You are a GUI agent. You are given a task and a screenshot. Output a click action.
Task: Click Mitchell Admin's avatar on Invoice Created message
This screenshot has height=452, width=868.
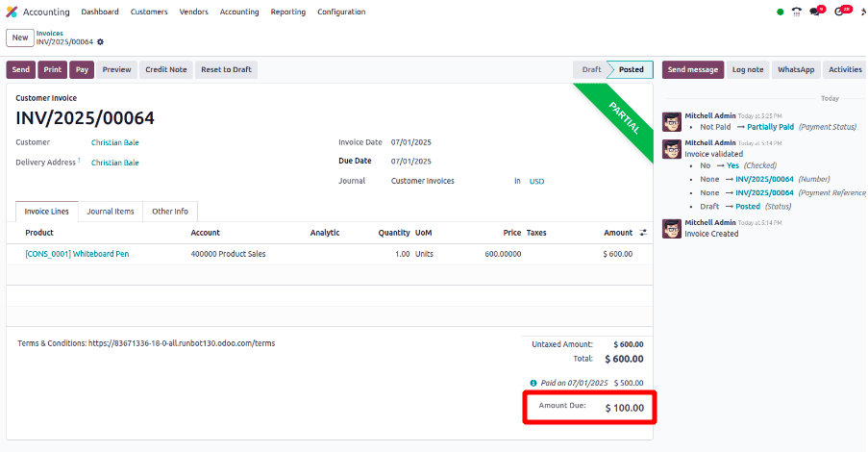point(672,228)
